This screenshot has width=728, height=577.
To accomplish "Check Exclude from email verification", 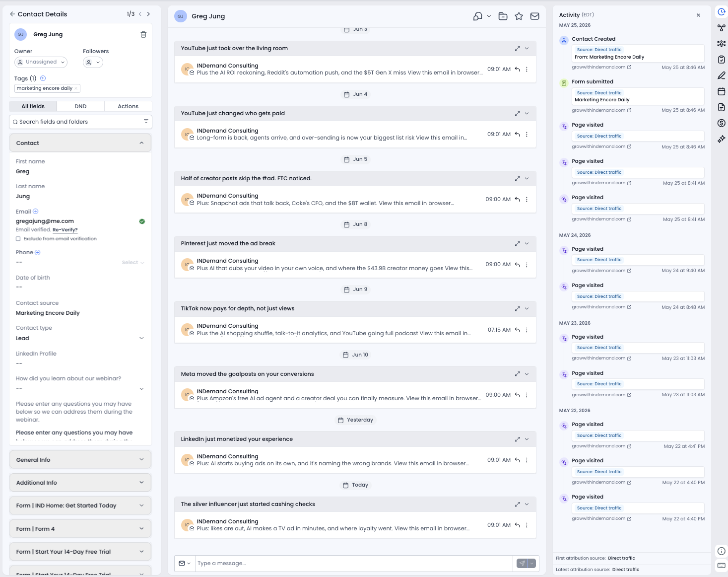I will click(18, 239).
